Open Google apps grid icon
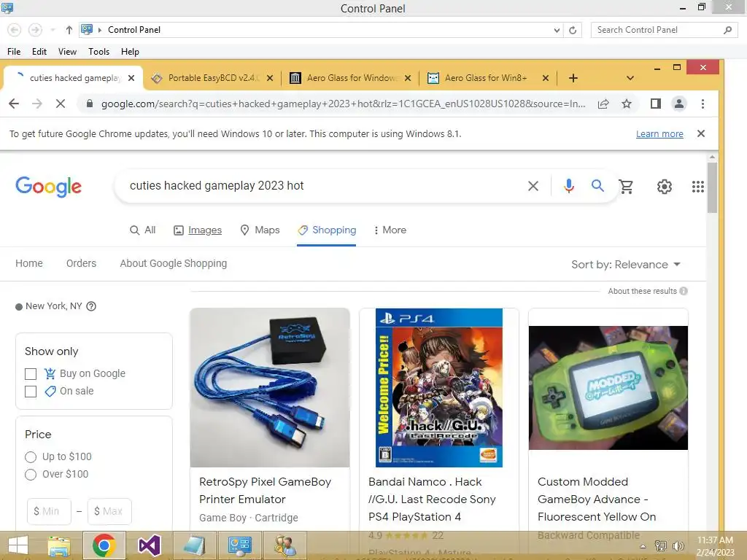 pos(698,186)
